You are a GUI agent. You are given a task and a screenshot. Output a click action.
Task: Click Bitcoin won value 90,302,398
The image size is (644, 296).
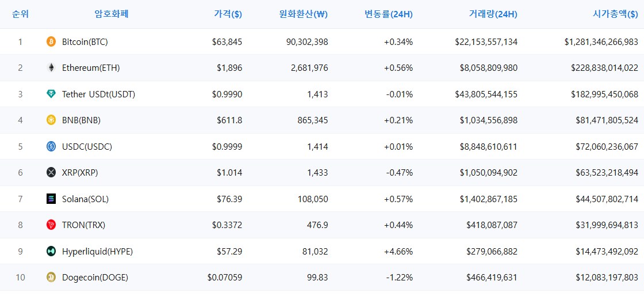tap(308, 41)
